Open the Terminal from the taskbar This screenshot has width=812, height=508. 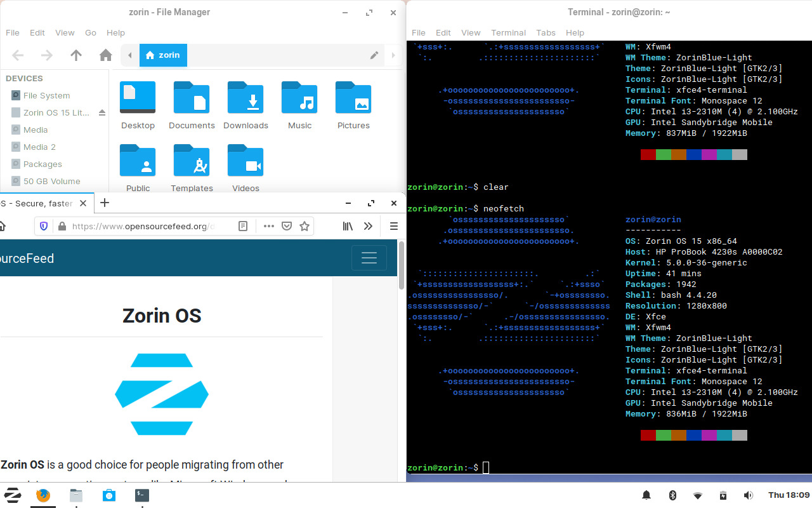141,495
